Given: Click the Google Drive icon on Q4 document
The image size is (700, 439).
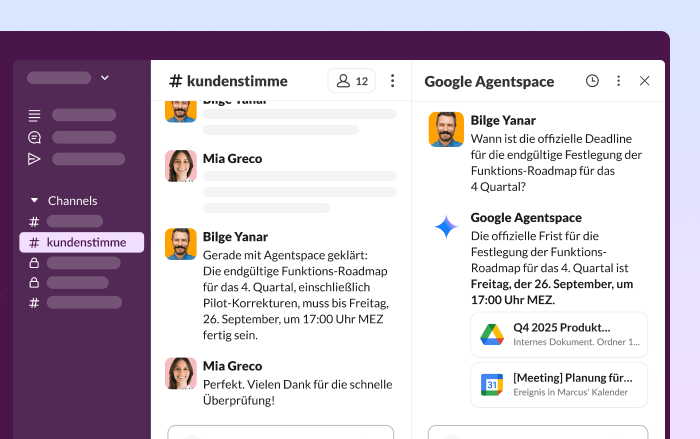Looking at the screenshot, I should point(492,335).
